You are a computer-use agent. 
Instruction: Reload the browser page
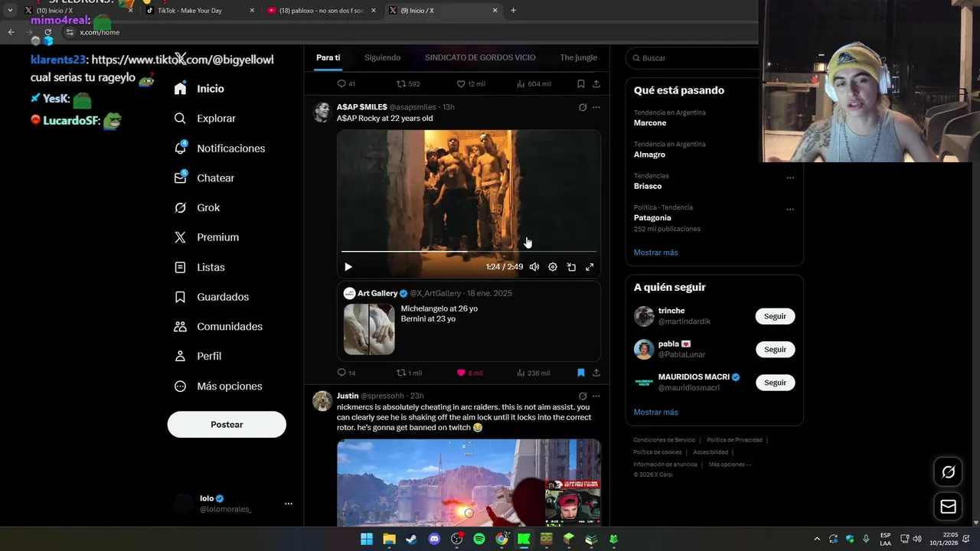(48, 32)
